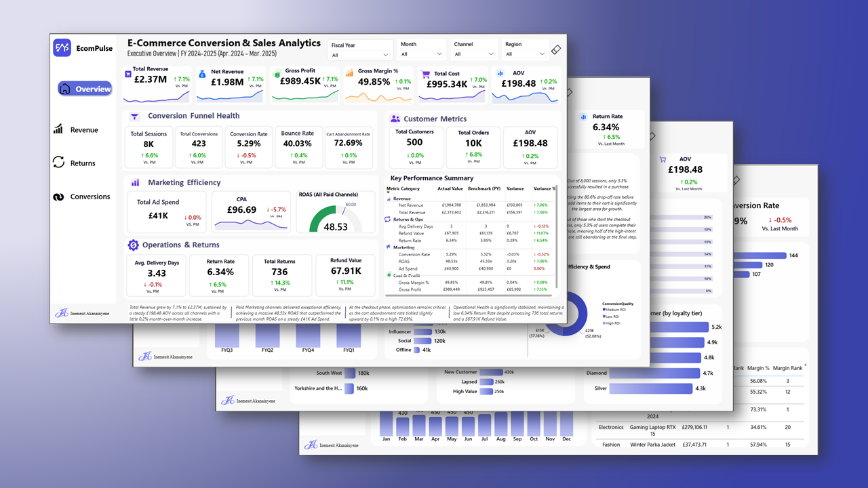Click the Avg. Delivery Days 3.43 value

157,273
